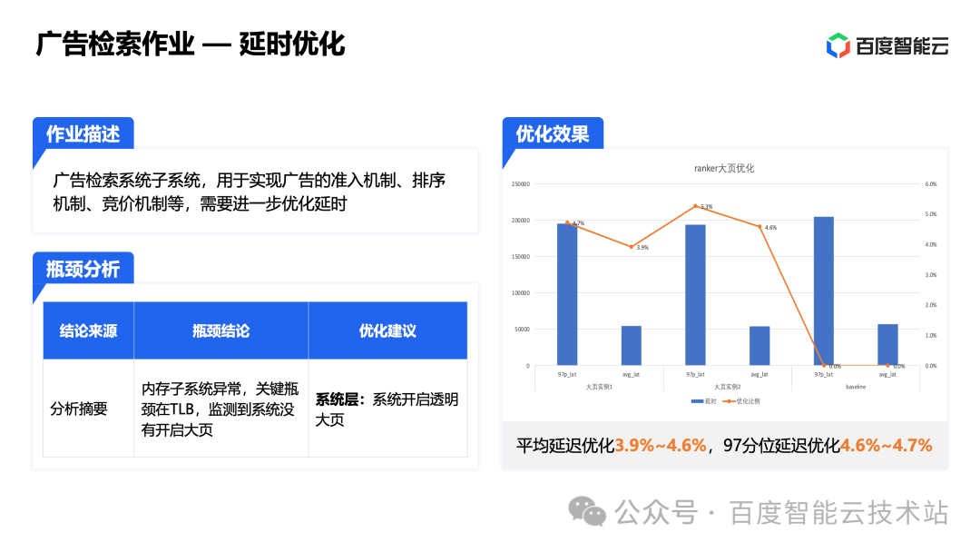Select the avg_lat bar for 大页实例1
Viewport: 980px width, 552px height.
point(632,346)
